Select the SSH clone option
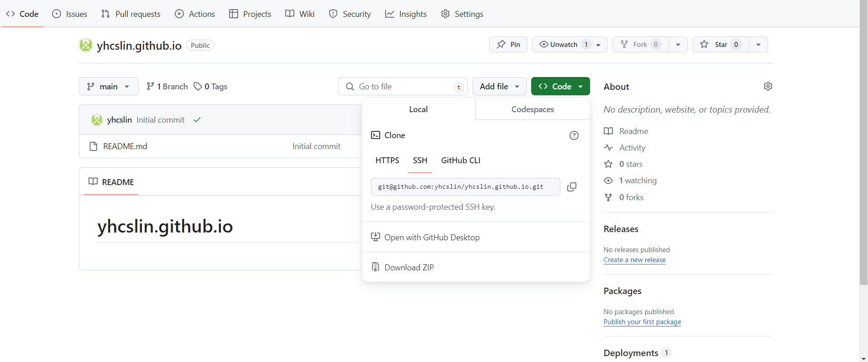Image resolution: width=868 pixels, height=362 pixels. [x=420, y=160]
